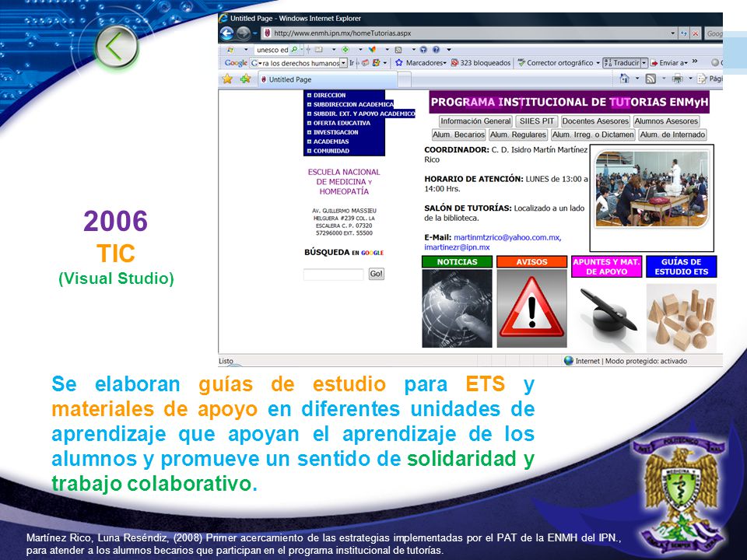Click the Alum. Becarios button
Viewport: 747px width, 560px height.
tap(459, 135)
